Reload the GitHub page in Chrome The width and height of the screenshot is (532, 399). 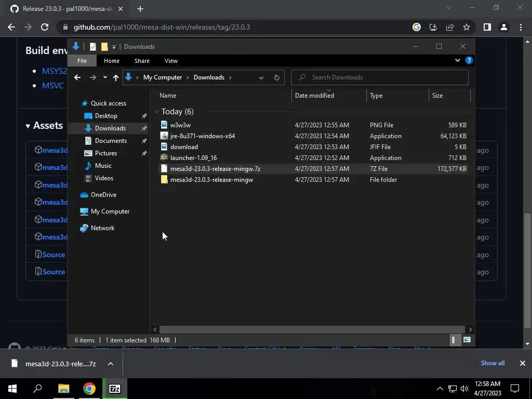[45, 27]
